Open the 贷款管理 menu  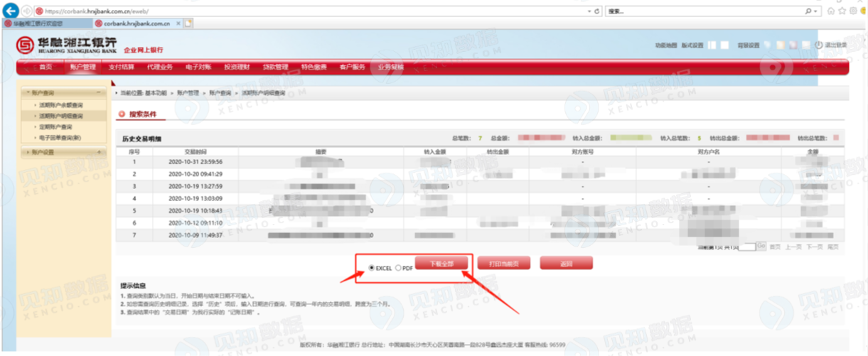tap(275, 68)
